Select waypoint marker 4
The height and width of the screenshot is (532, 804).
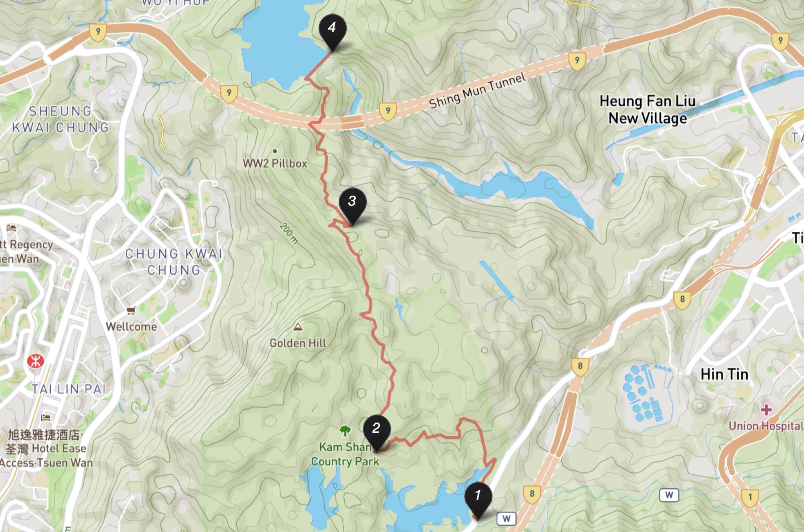(x=333, y=32)
